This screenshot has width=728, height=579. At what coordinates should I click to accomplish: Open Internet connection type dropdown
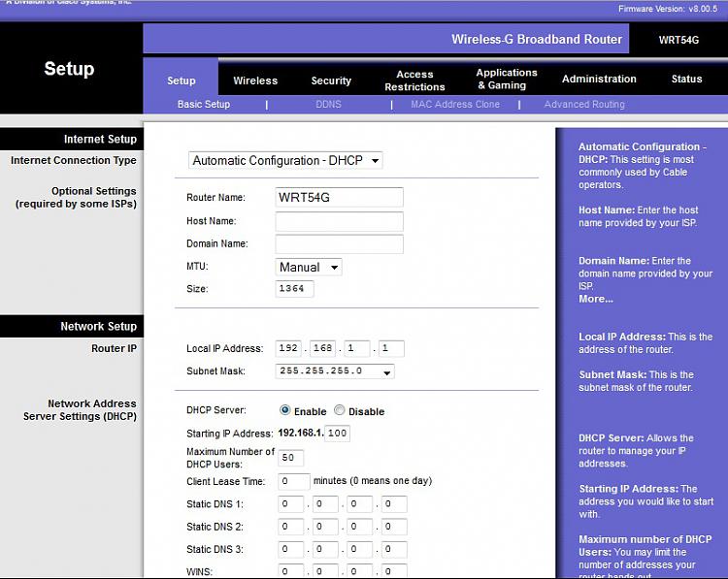coord(285,161)
